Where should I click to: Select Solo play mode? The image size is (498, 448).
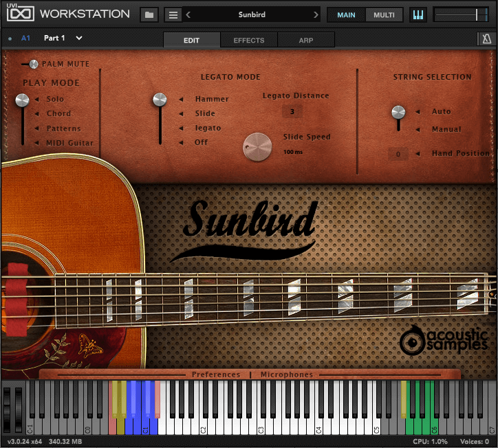55,99
